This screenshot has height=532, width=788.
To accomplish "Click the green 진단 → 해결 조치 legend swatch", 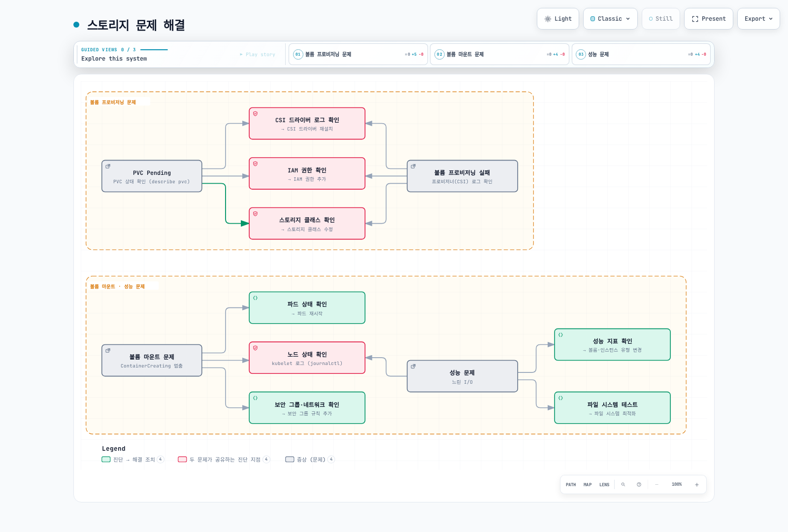I will [106, 460].
